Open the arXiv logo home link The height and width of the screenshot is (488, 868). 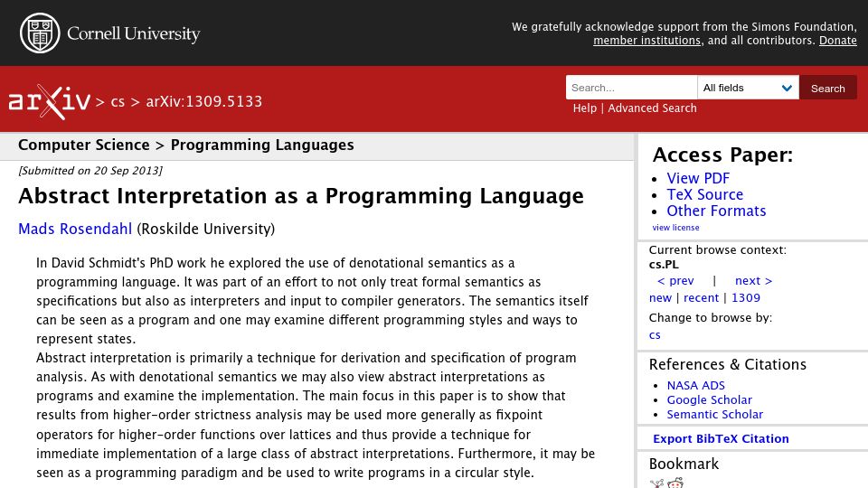[49, 102]
